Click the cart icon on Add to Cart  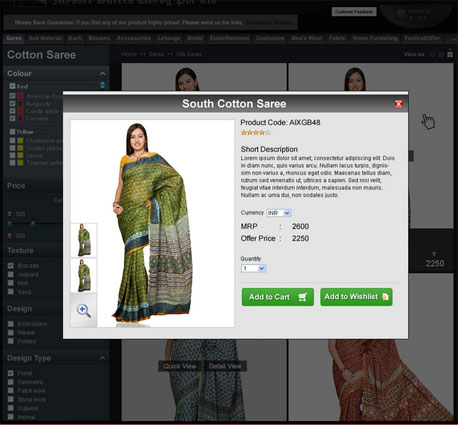point(303,297)
